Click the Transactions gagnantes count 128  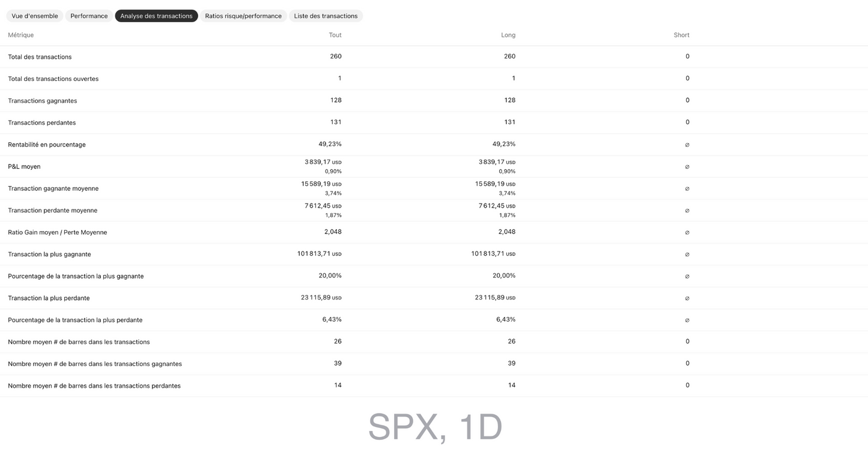coord(336,100)
